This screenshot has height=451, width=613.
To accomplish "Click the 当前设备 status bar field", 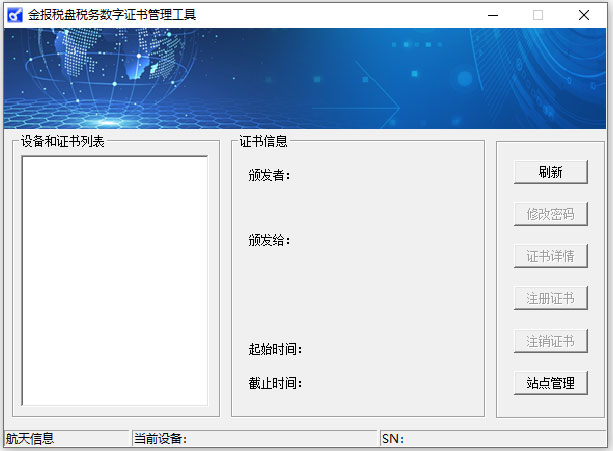I will pyautogui.click(x=255, y=438).
